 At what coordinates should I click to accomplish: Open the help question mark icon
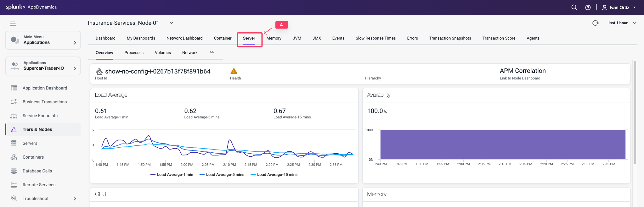click(588, 7)
